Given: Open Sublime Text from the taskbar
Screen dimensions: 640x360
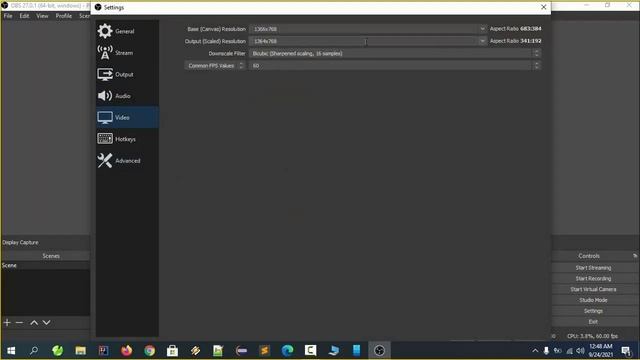Looking at the screenshot, I should click(x=264, y=351).
